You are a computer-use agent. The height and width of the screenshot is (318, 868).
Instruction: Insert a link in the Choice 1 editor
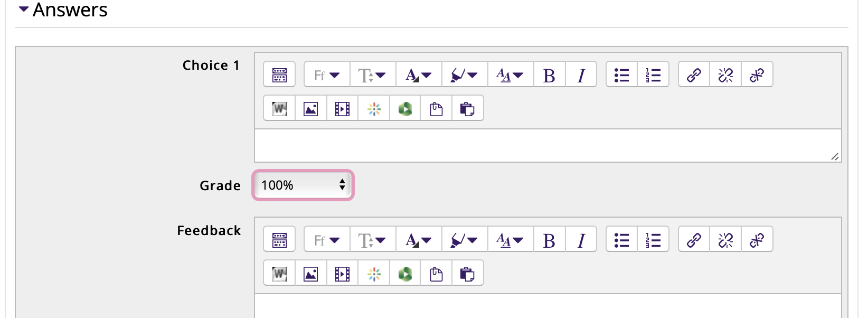[694, 74]
